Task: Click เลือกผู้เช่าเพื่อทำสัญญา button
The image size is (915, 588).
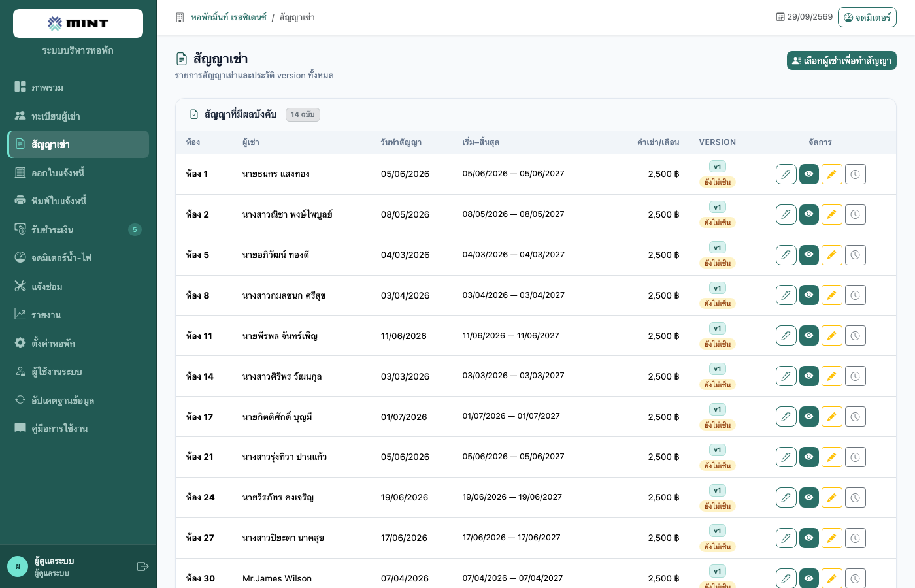Action: click(842, 61)
